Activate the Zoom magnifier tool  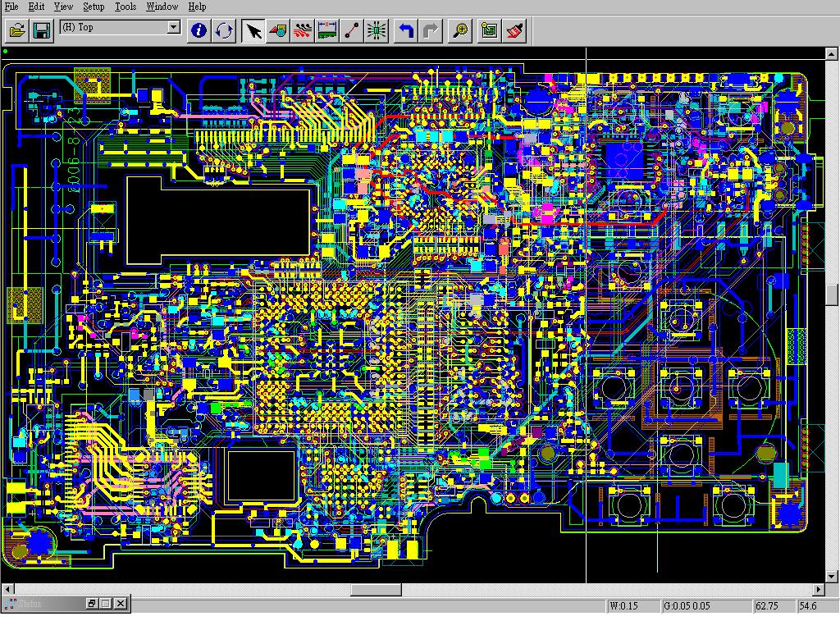460,30
